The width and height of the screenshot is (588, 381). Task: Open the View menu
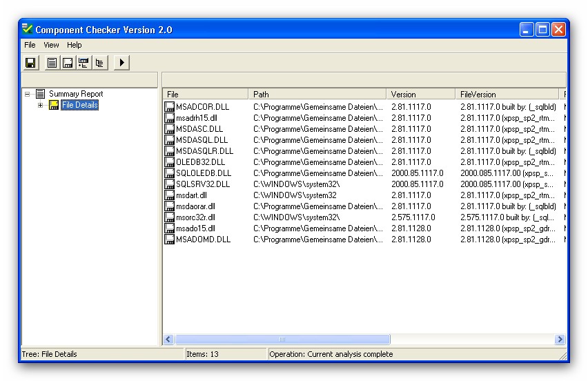51,45
